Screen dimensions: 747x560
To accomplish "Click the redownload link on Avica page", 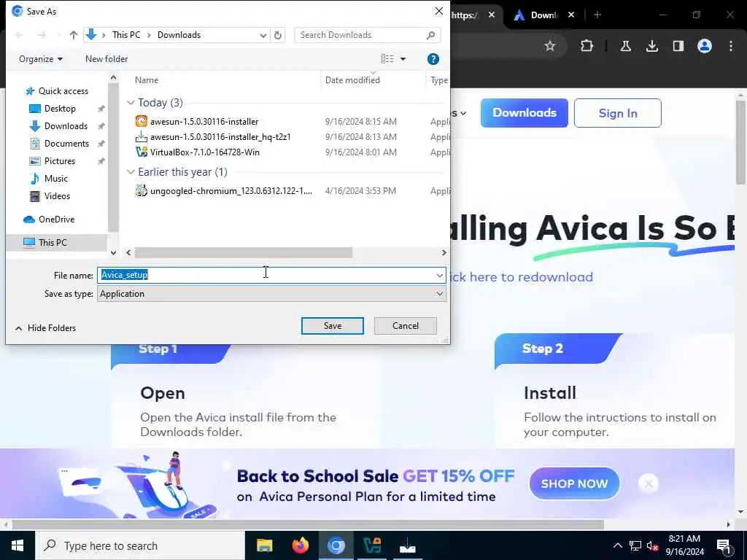I will 521,276.
